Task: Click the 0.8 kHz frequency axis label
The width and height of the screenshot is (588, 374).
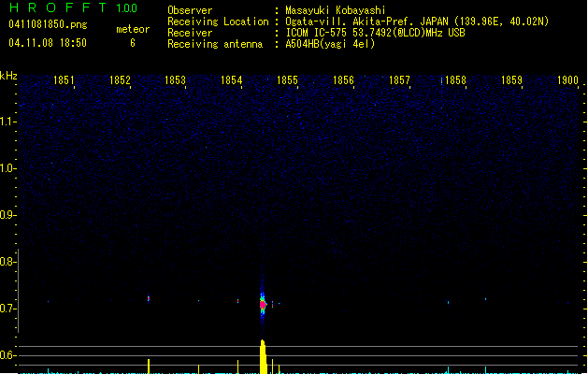Action: pos(7,262)
